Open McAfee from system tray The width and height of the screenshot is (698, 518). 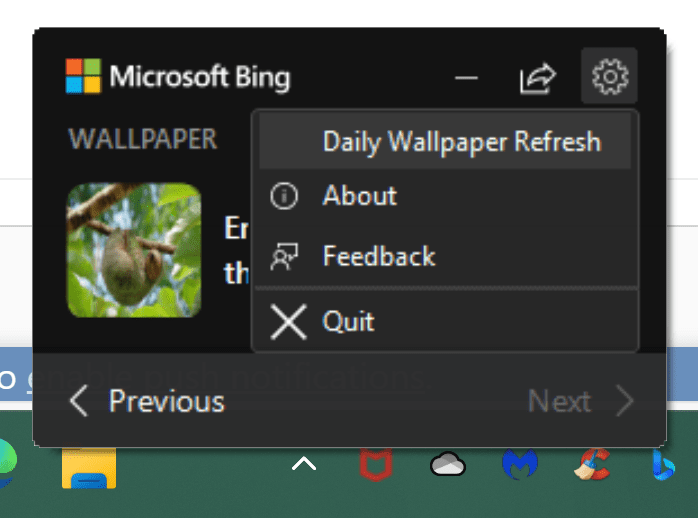pos(376,464)
